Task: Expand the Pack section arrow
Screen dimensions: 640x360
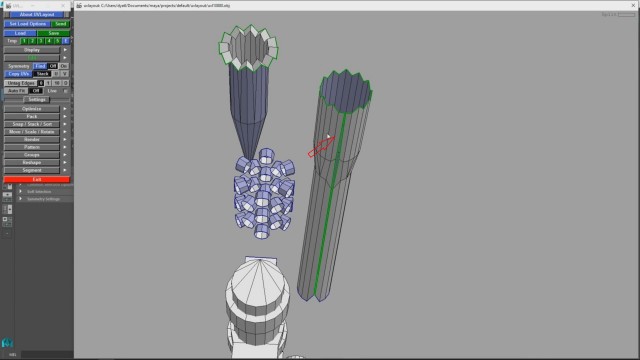Action: point(65,116)
